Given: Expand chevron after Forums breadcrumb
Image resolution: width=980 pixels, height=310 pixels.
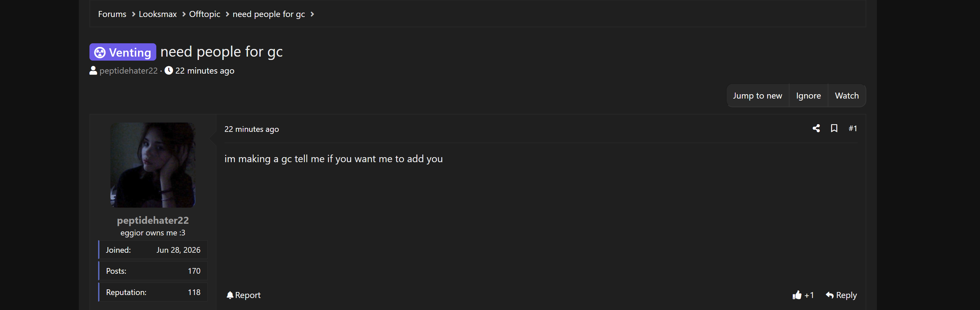Looking at the screenshot, I should click(x=133, y=14).
